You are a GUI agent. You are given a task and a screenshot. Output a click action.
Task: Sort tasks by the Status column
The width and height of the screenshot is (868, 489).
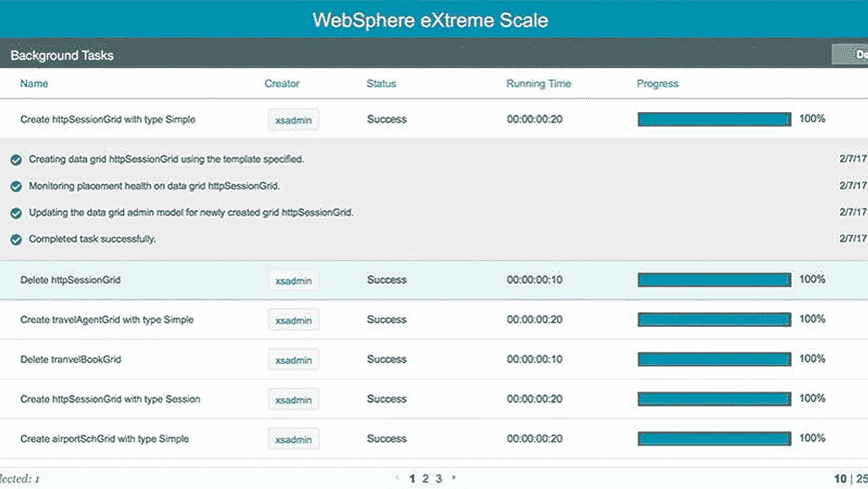click(381, 84)
